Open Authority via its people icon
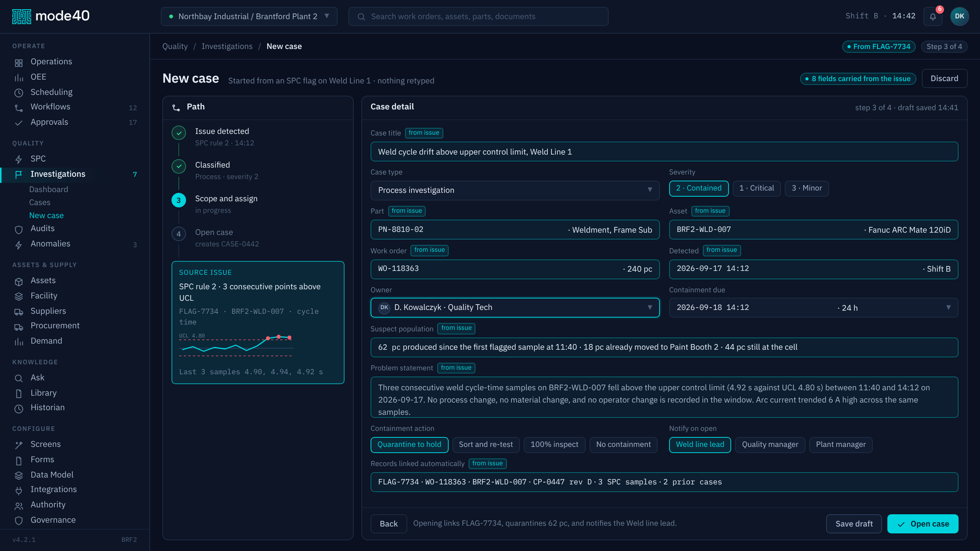The width and height of the screenshot is (980, 551). pos(19,505)
